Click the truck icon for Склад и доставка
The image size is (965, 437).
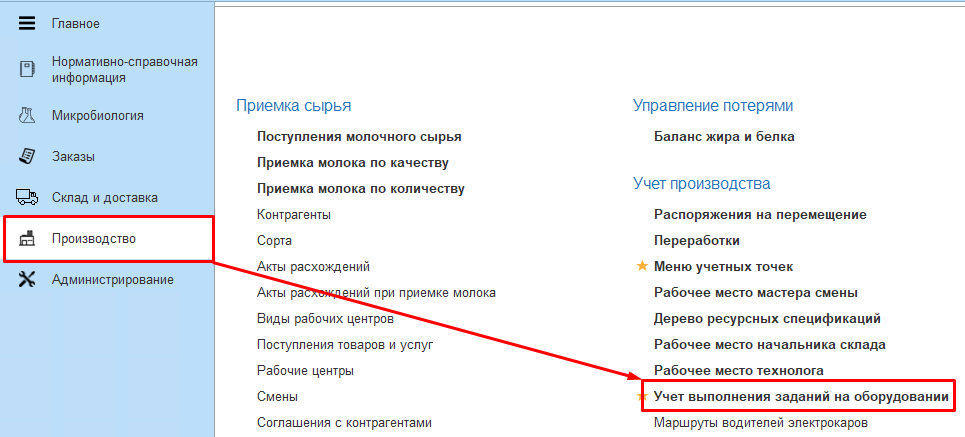point(27,197)
